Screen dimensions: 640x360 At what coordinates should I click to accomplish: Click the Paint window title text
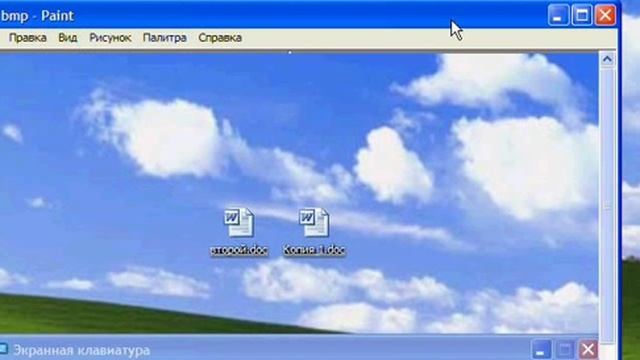37,16
